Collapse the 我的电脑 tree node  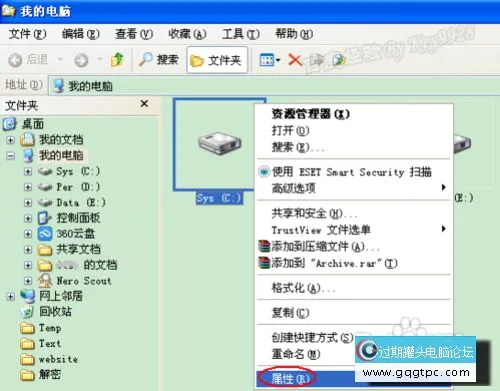(10, 156)
